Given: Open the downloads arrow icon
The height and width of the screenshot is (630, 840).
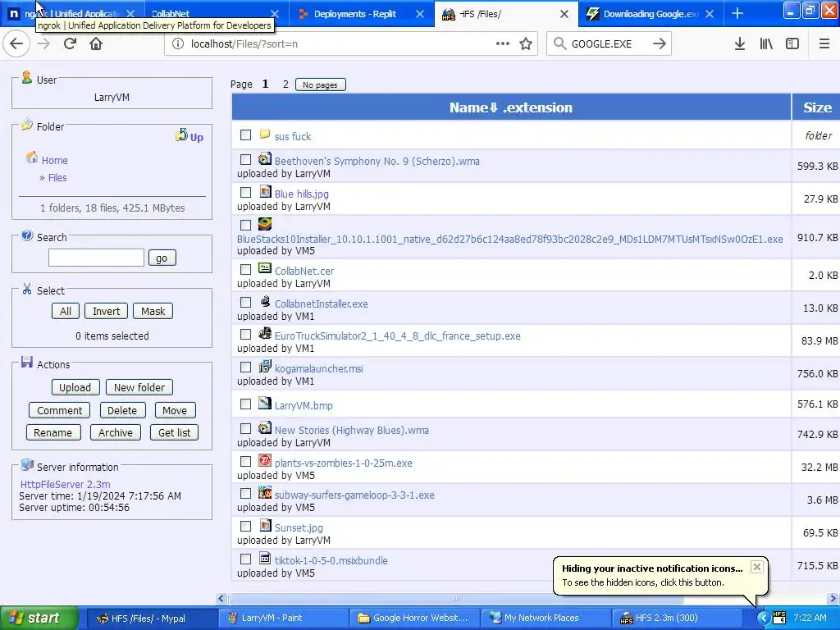Looking at the screenshot, I should (x=739, y=44).
